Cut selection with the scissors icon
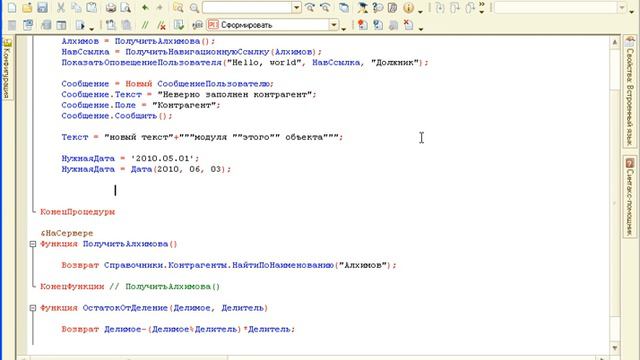Image resolution: width=640 pixels, height=360 pixels. coord(61,7)
